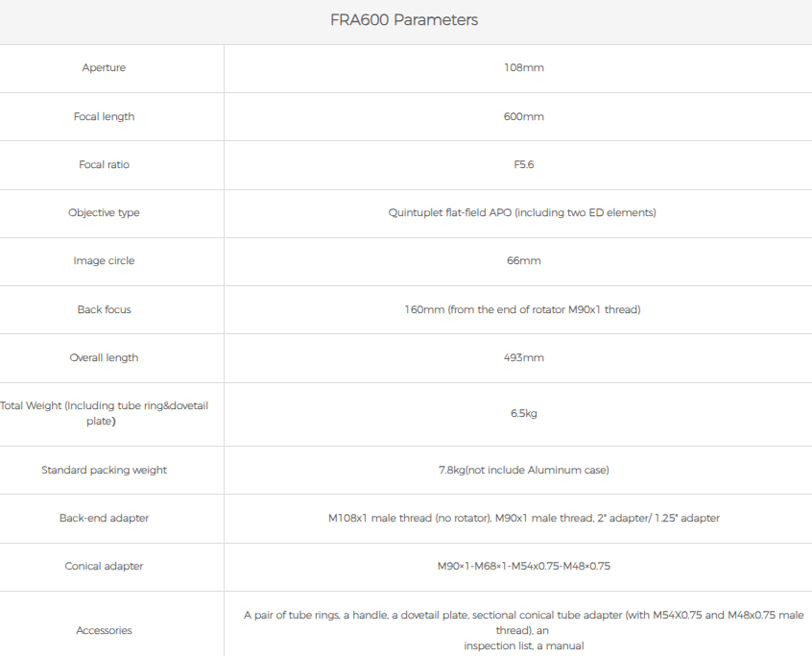Select the Conical adapter label
This screenshot has height=656, width=812.
[x=104, y=566]
